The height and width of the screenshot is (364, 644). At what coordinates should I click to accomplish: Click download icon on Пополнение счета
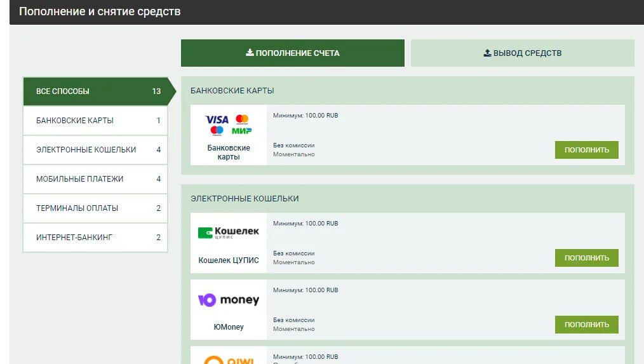coord(250,53)
